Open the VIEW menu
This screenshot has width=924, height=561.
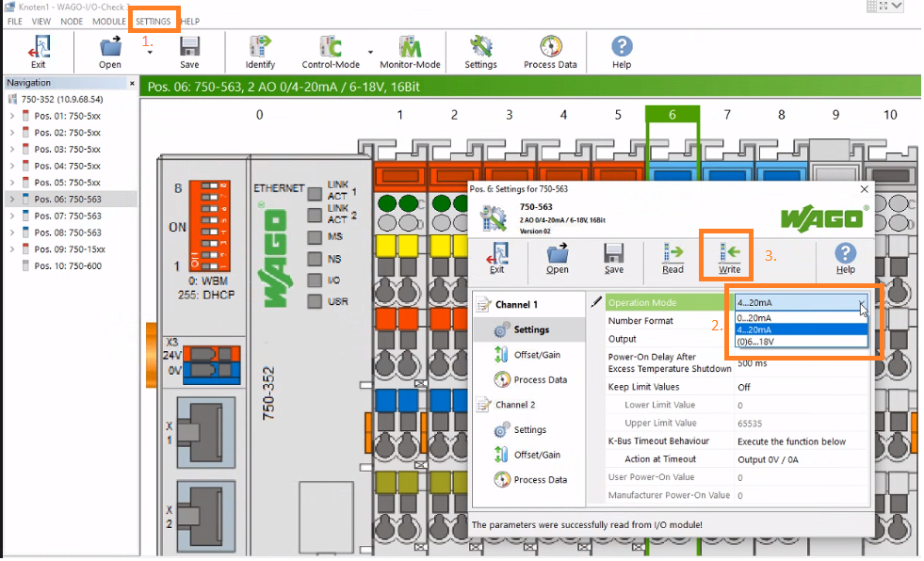click(x=41, y=22)
